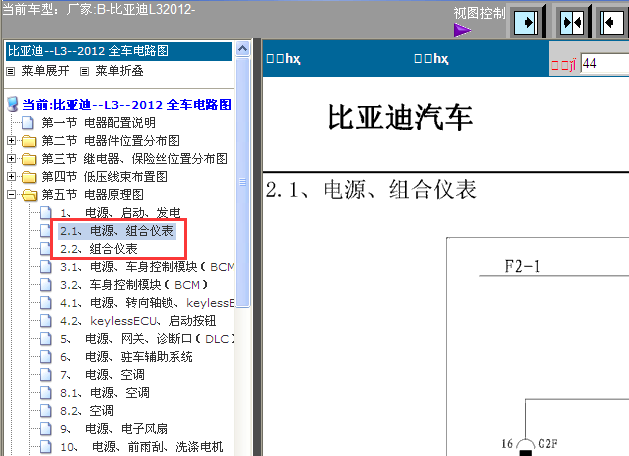Open 第一节 电器配置说明
Screen dimensions: 629x456
point(98,123)
